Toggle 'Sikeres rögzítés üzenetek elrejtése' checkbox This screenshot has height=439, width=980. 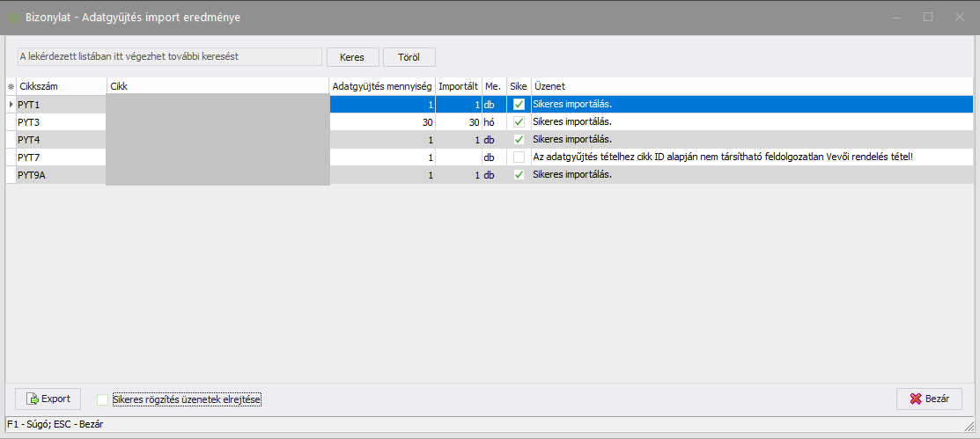coord(103,399)
